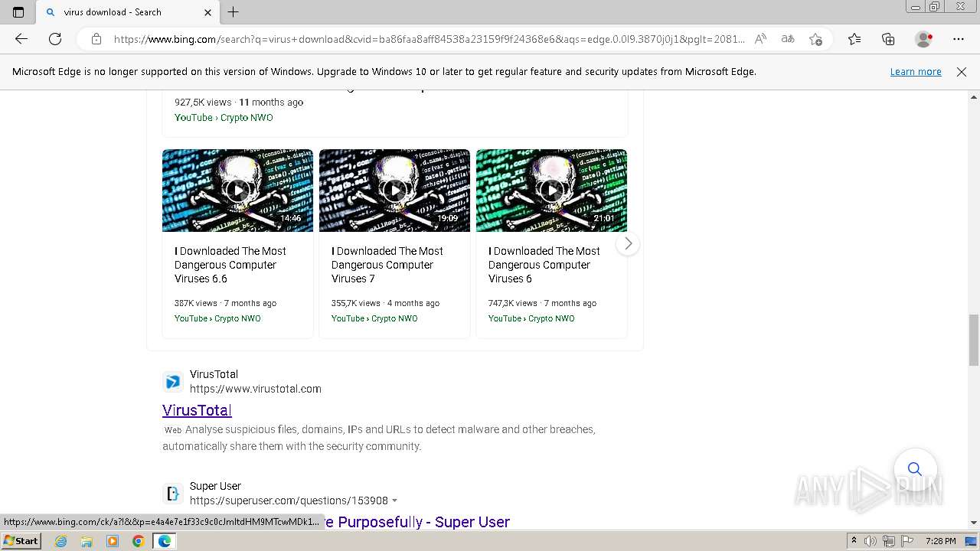Click the Super User site favicon
Screen dimensions: 980x551
pyautogui.click(x=173, y=494)
